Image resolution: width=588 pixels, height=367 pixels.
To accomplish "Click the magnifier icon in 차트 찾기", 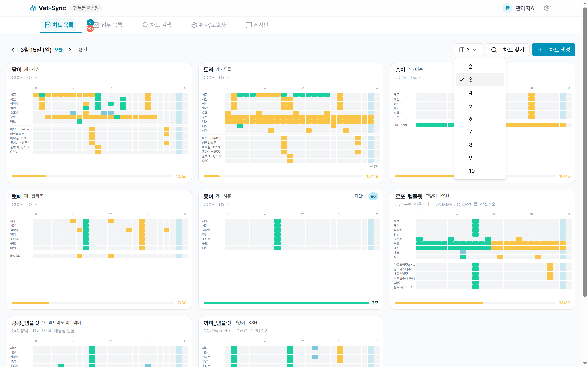I will (x=494, y=50).
